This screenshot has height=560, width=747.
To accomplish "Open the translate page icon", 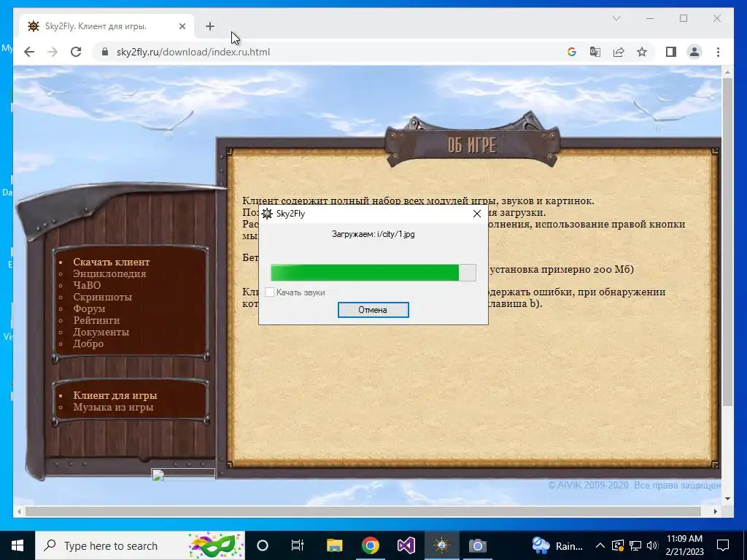I will tap(595, 52).
